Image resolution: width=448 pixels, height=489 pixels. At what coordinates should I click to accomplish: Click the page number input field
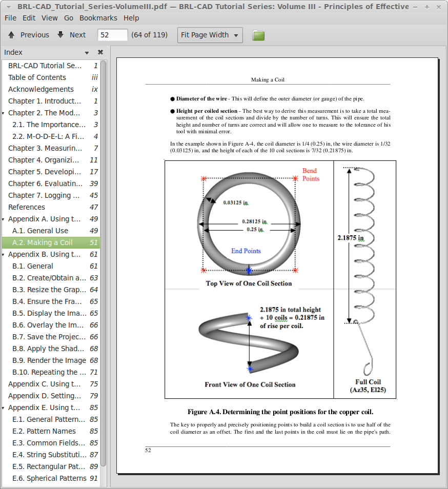tap(112, 35)
